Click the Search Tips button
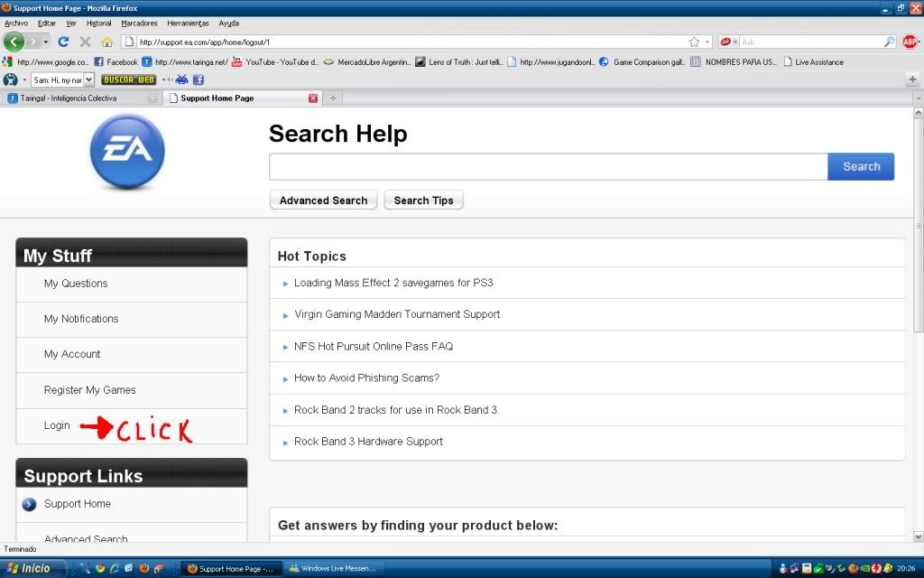The image size is (924, 578). click(x=424, y=200)
